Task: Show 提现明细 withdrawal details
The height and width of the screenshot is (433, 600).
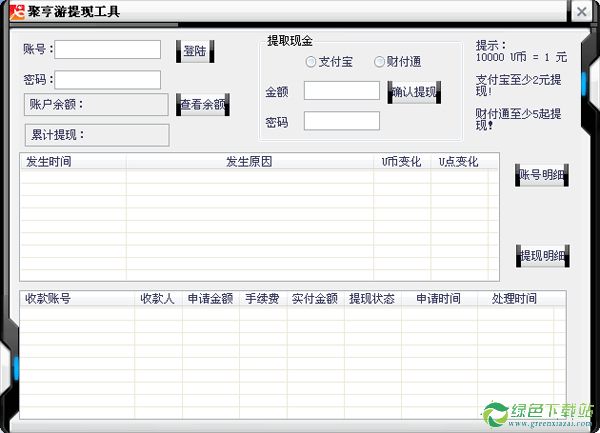Action: click(542, 256)
